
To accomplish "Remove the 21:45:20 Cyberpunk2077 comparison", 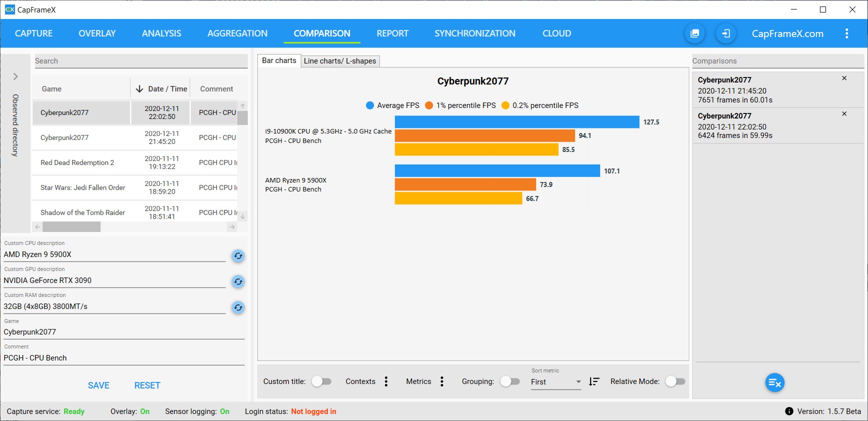I will point(844,78).
